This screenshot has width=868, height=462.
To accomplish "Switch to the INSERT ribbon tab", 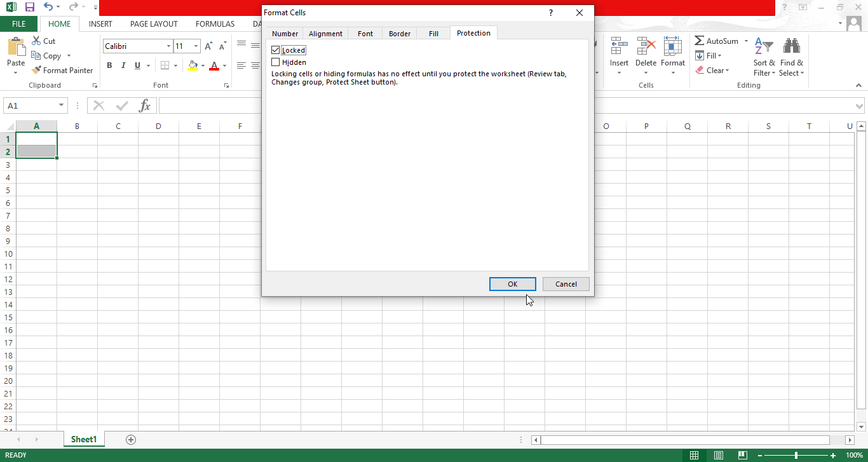I will click(x=100, y=24).
